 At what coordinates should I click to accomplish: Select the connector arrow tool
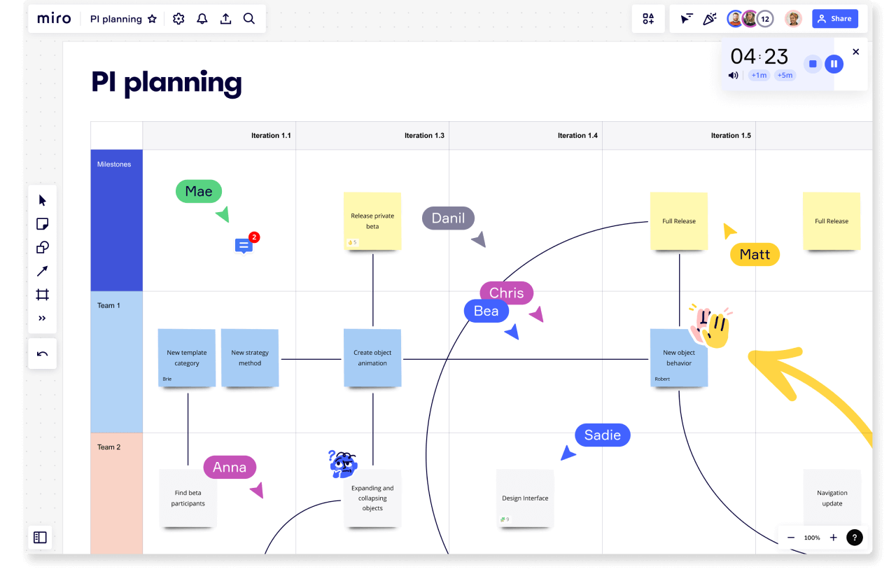click(42, 271)
